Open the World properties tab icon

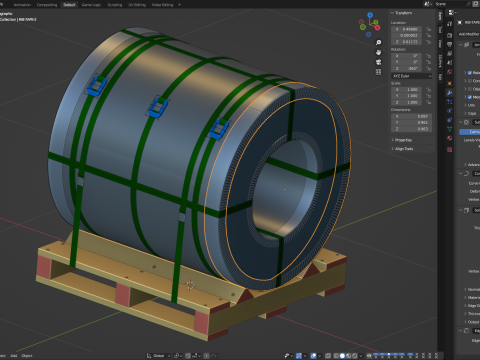coord(450,72)
